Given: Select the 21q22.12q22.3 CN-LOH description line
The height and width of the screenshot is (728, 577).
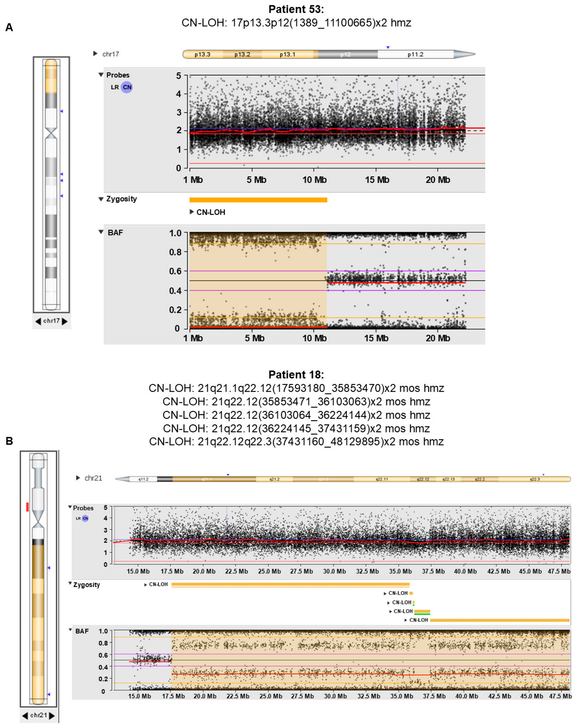Looking at the screenshot, I should coord(296,441).
